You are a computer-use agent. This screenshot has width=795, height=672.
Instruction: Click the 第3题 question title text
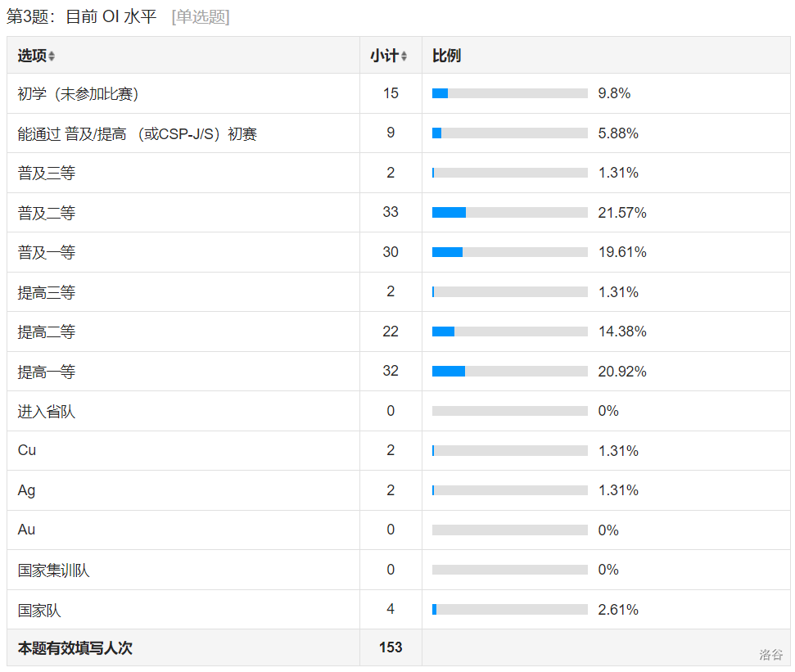click(82, 16)
